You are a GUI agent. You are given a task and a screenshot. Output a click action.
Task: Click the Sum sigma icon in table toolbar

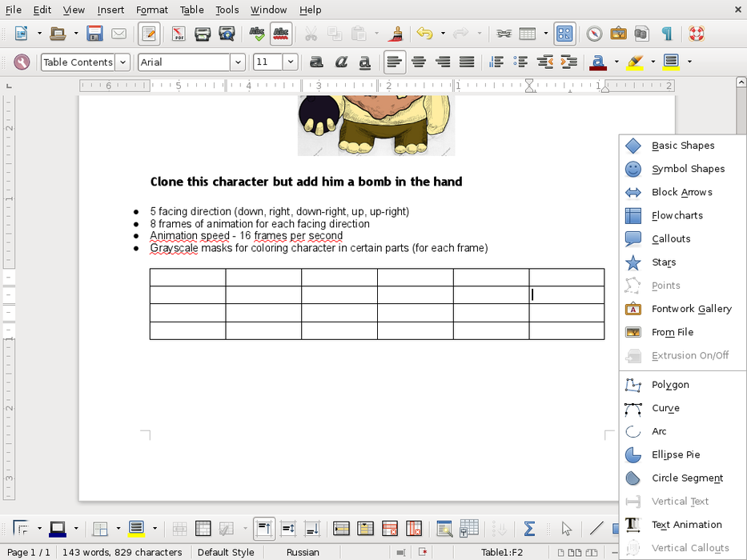(529, 529)
